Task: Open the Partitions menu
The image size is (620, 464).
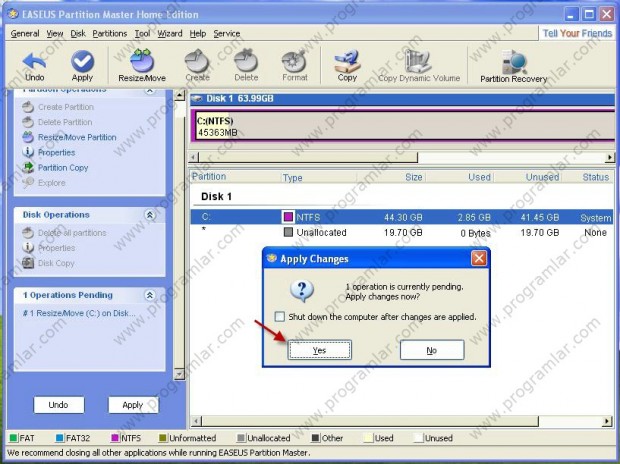Action: [x=110, y=34]
